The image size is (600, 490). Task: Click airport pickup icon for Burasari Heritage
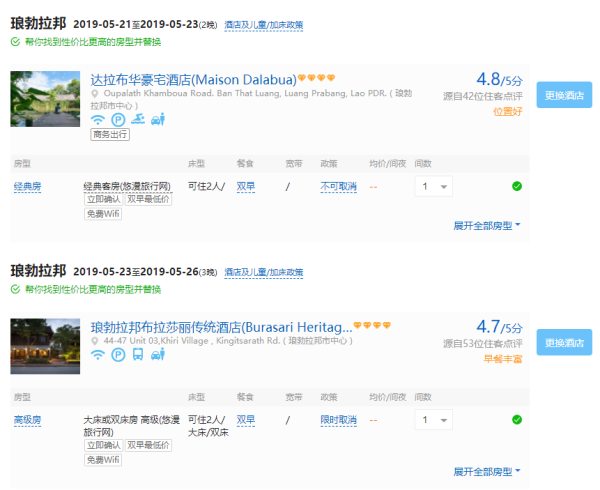pyautogui.click(x=158, y=354)
